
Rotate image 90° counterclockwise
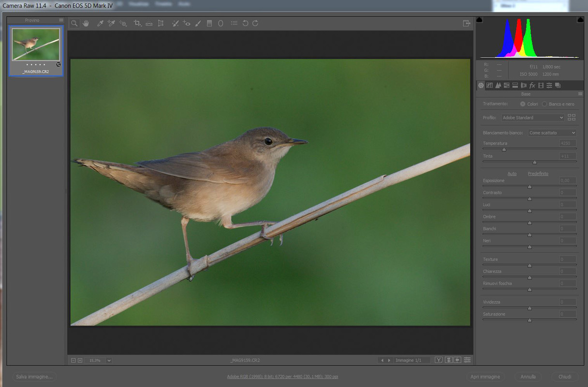pos(245,23)
